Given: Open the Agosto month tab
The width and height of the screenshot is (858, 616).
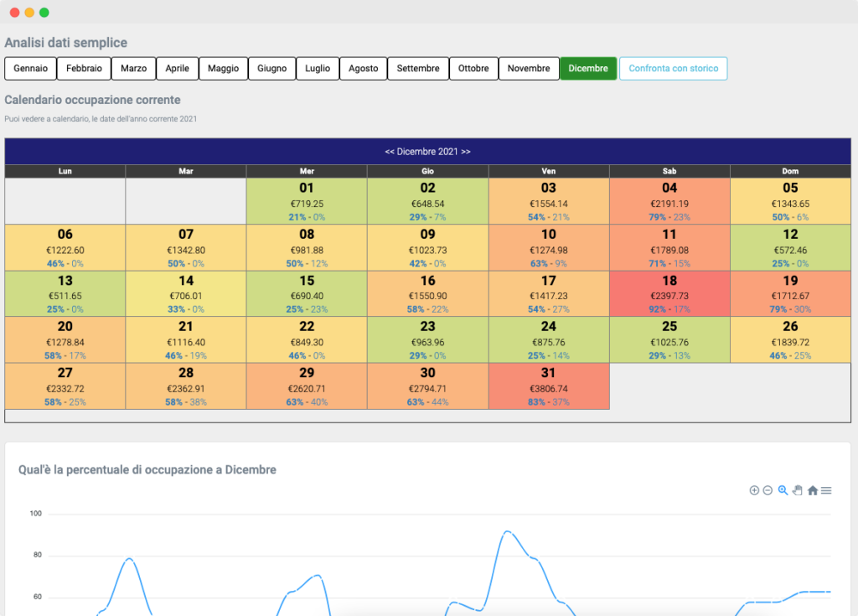Looking at the screenshot, I should pos(364,69).
